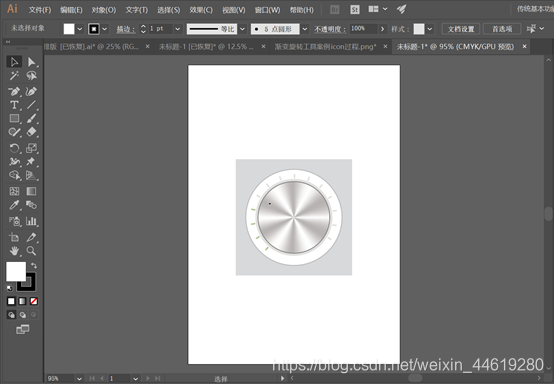The height and width of the screenshot is (384, 554).
Task: Click the 描边 stroke panel link
Action: click(125, 29)
